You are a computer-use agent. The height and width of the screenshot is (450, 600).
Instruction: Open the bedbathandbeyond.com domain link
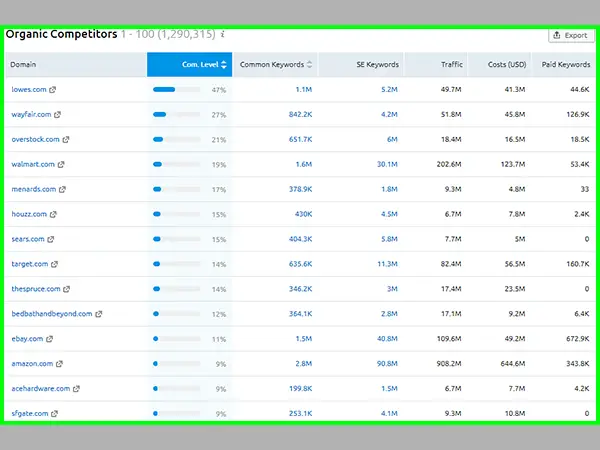tap(52, 314)
